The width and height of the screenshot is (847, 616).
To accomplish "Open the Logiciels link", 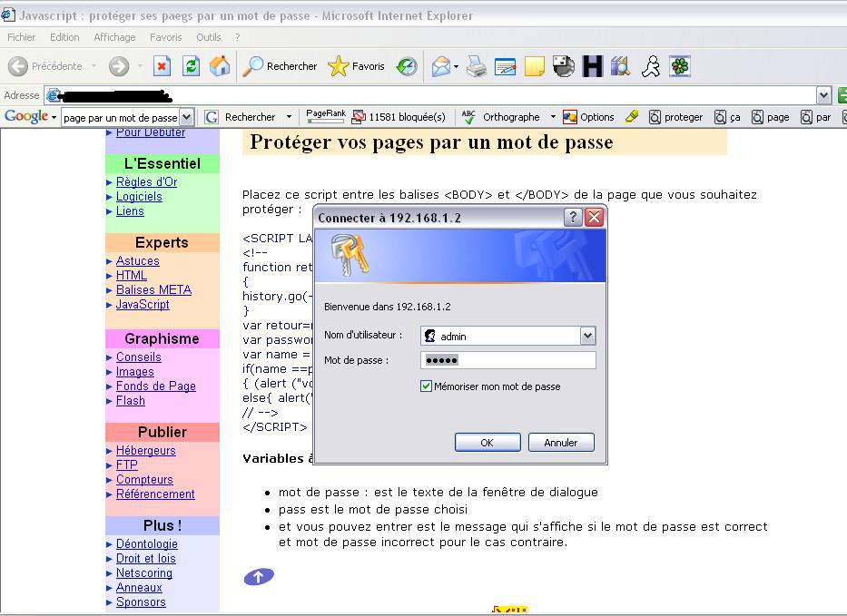I will point(139,197).
